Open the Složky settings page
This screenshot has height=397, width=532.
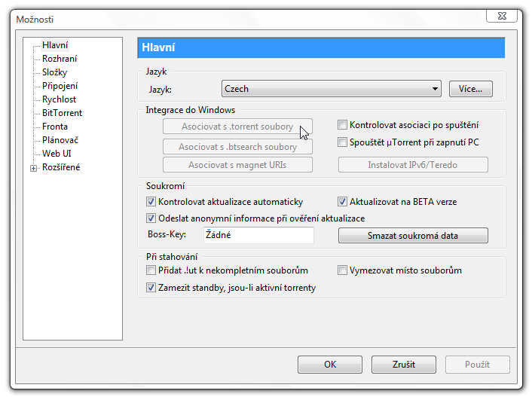point(54,72)
